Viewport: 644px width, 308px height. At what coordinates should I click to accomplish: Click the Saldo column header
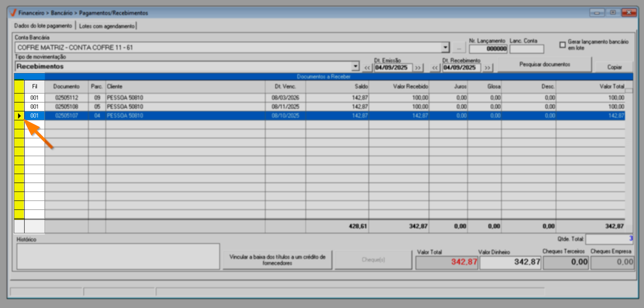(337, 87)
